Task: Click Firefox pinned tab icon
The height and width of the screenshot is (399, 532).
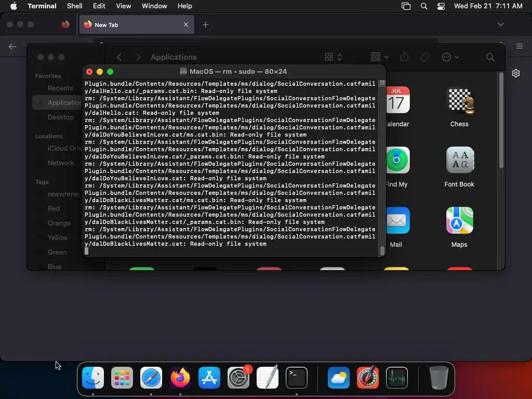Action: point(65,24)
